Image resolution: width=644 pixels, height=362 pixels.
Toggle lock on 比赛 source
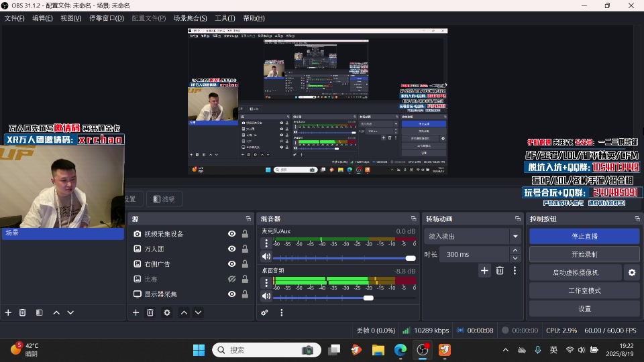(245, 279)
